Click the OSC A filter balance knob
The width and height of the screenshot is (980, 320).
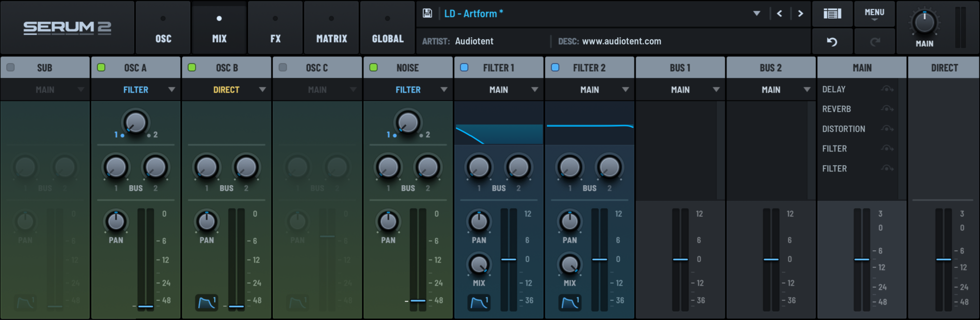[x=135, y=123]
